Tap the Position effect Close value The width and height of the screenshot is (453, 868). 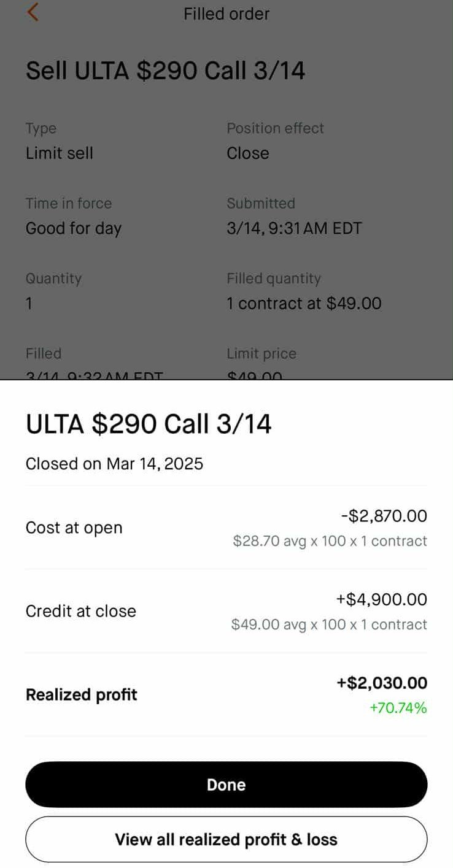click(248, 153)
